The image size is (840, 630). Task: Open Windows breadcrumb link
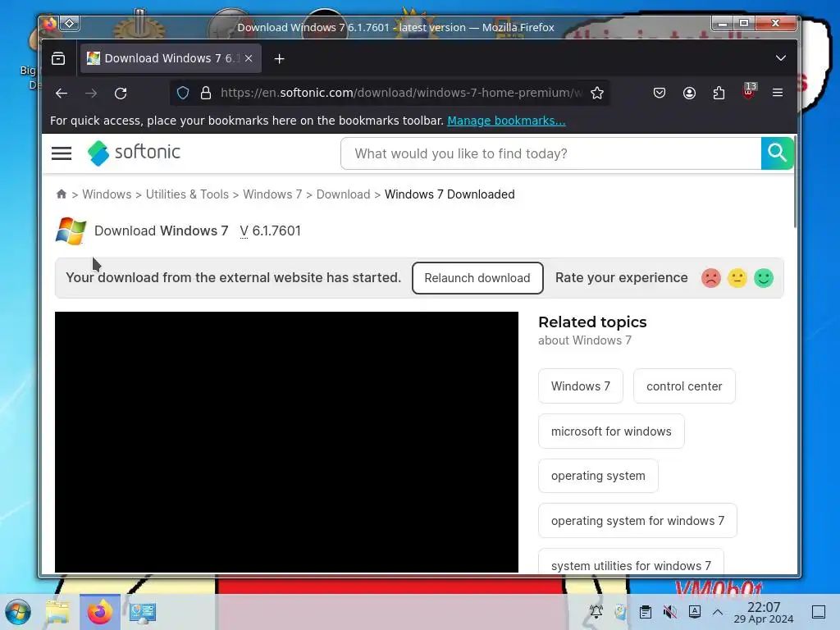coord(107,194)
